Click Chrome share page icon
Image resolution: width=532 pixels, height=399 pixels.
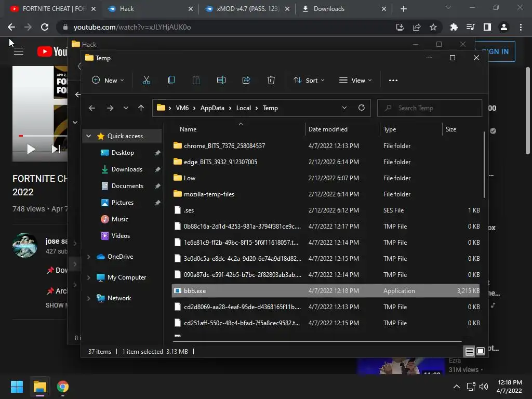tap(417, 27)
